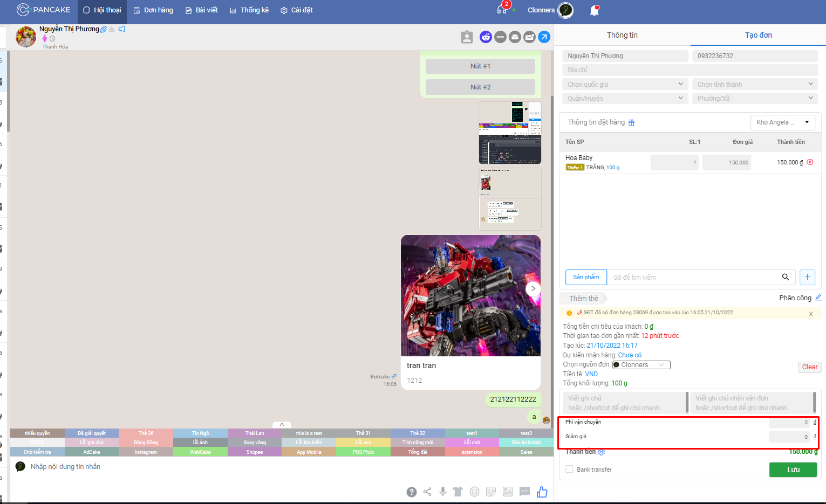826x504 pixels.
Task: Open the Đơn hàng menu
Action: (153, 10)
